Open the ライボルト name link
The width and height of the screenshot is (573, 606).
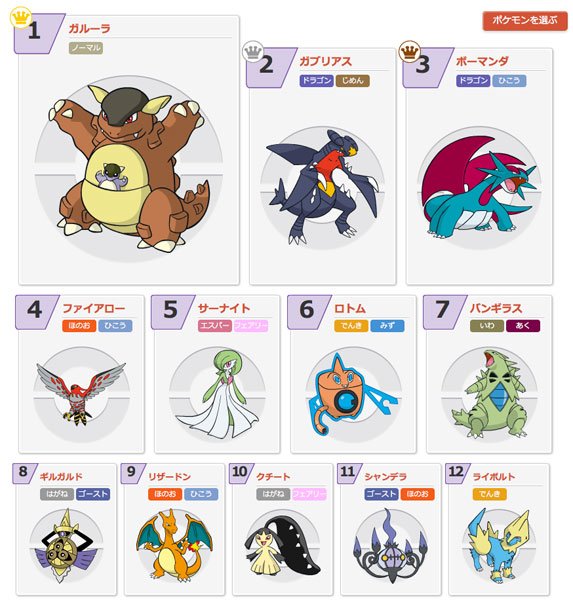click(494, 477)
